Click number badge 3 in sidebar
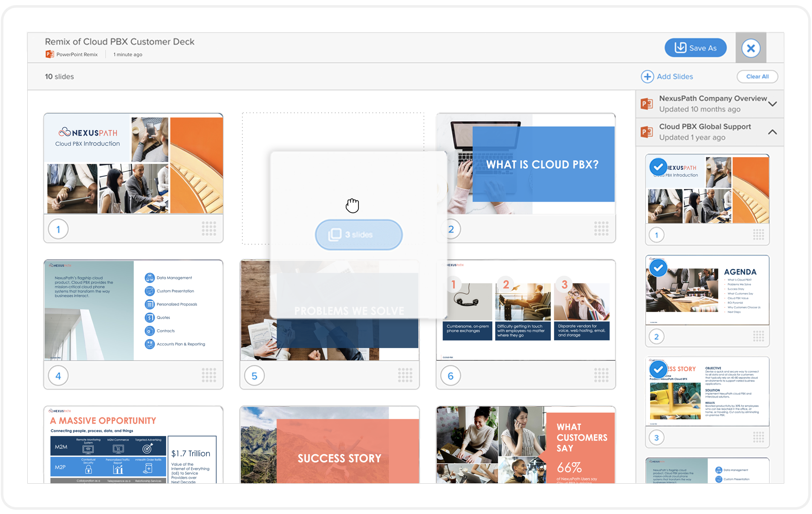Image resolution: width=812 pixels, height=514 pixels. tap(656, 438)
